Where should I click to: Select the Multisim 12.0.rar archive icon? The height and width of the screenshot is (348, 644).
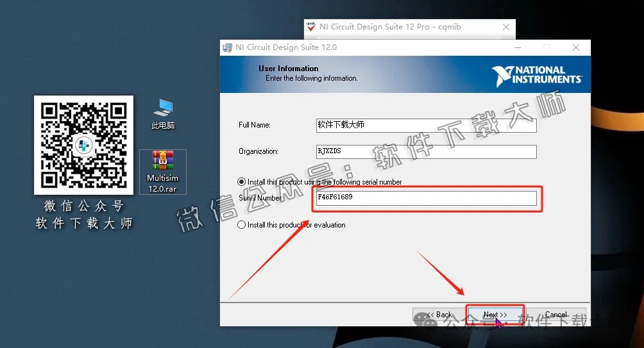[163, 171]
